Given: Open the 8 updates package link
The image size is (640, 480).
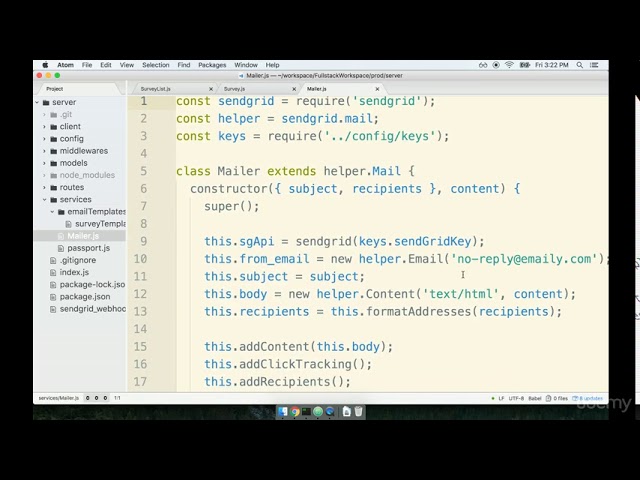Looking at the screenshot, I should 588,398.
